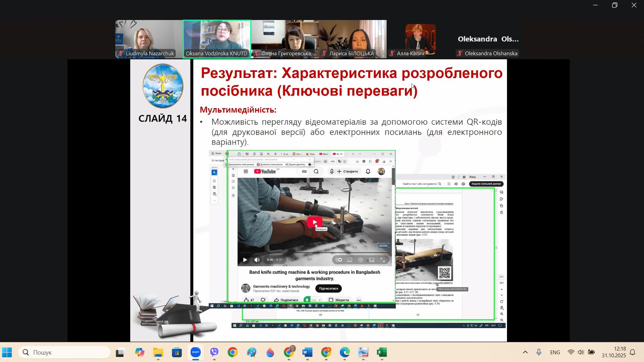Expand hidden system tray icons chevron
This screenshot has height=362, width=644.
coord(525,353)
